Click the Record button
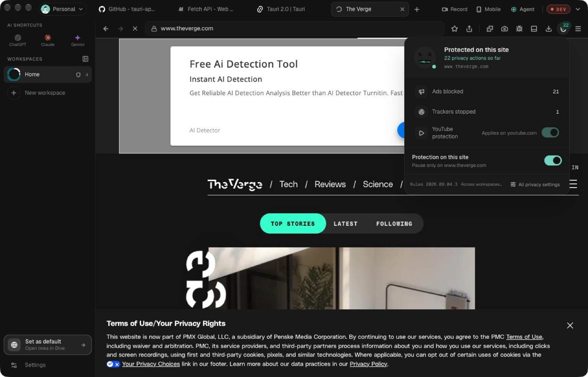 point(455,9)
